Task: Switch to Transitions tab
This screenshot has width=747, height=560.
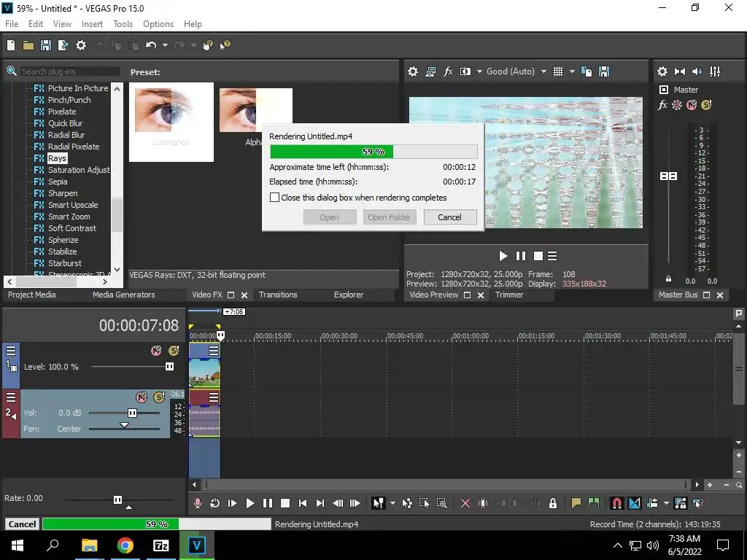Action: click(x=278, y=295)
